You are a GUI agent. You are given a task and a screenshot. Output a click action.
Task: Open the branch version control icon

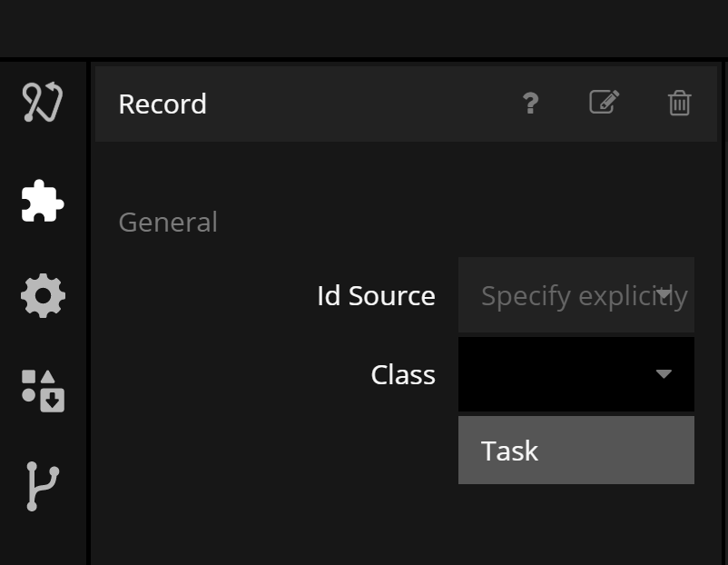pyautogui.click(x=42, y=486)
